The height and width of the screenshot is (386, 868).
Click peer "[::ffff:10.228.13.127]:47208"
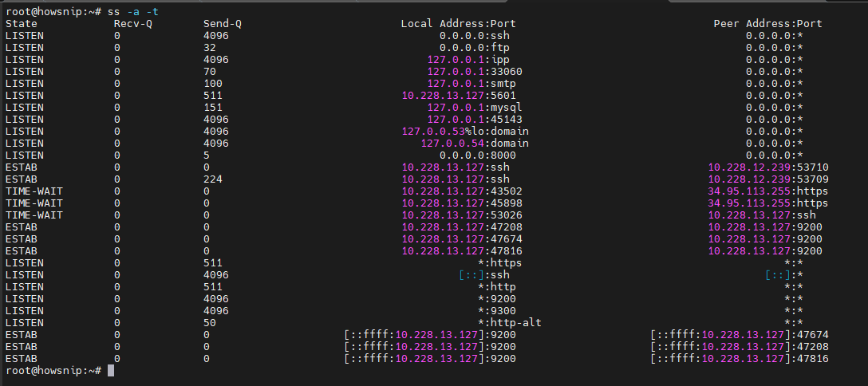[740, 347]
